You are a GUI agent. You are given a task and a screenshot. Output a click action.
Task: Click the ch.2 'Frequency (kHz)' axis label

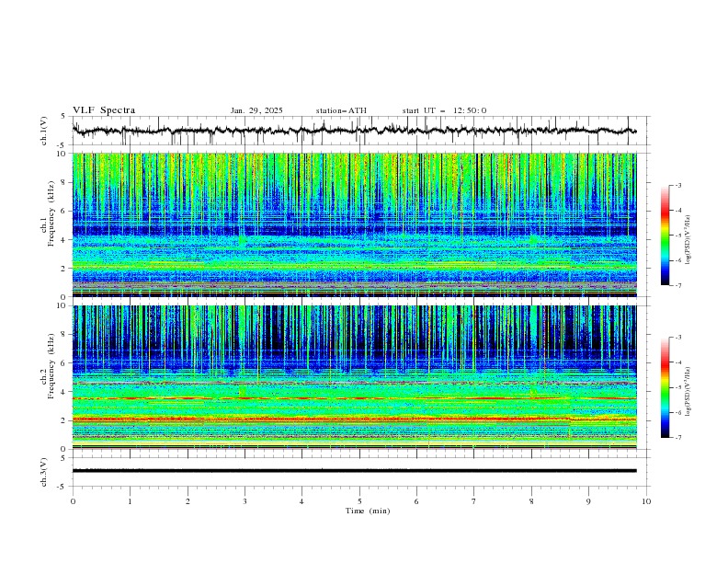(x=51, y=365)
